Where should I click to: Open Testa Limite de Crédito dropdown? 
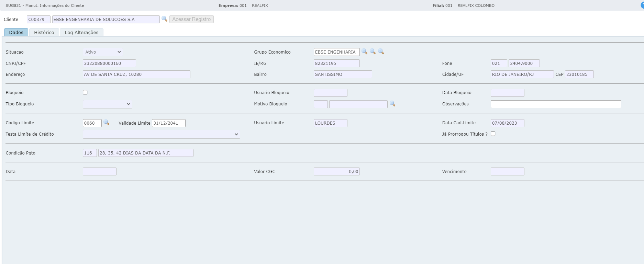161,134
